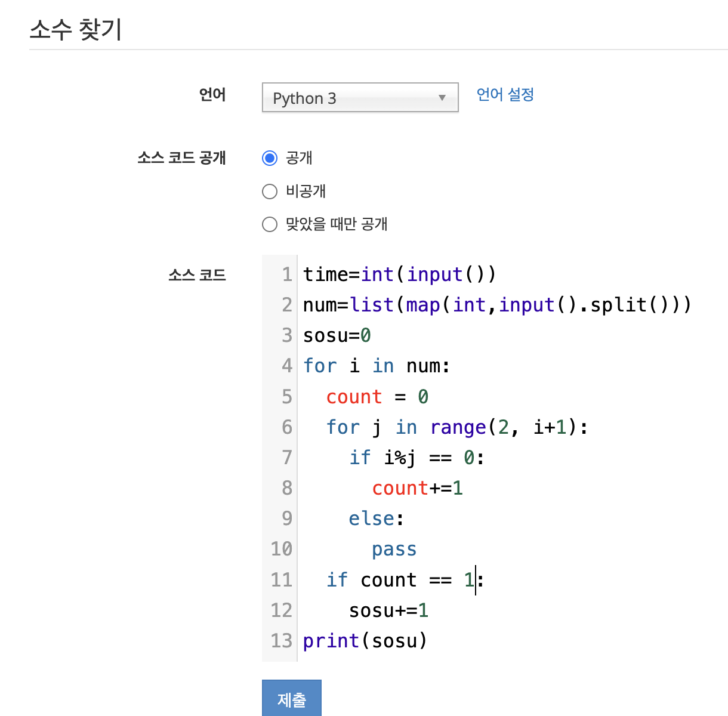Viewport: 728px width, 716px height.
Task: Click the line 'for i in num:'
Action: 377,366
